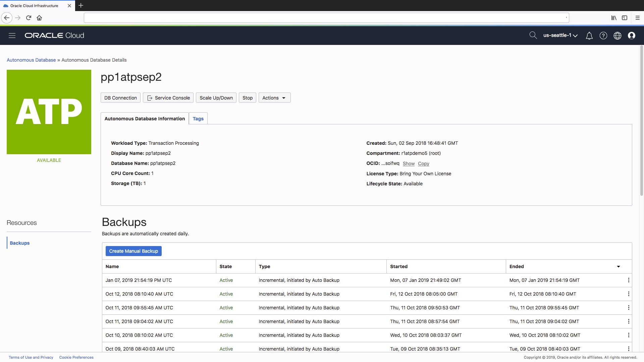The width and height of the screenshot is (644, 362).
Task: Expand the Actions dropdown button
Action: click(274, 98)
